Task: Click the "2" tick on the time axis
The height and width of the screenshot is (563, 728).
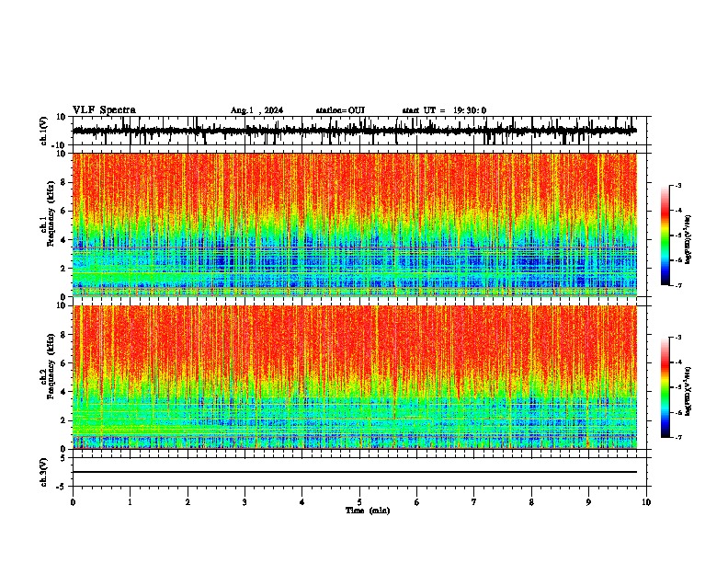Action: point(188,502)
